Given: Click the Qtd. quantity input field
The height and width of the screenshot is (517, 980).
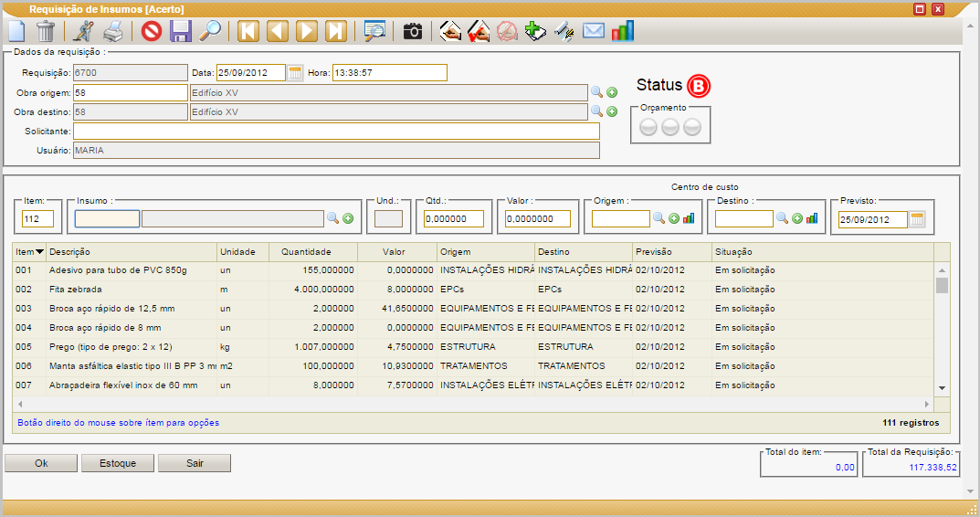Looking at the screenshot, I should pyautogui.click(x=454, y=219).
